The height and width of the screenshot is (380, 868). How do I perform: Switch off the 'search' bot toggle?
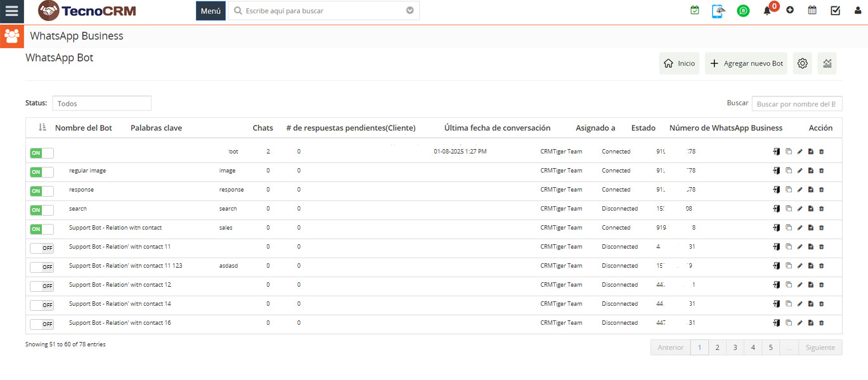(x=42, y=210)
